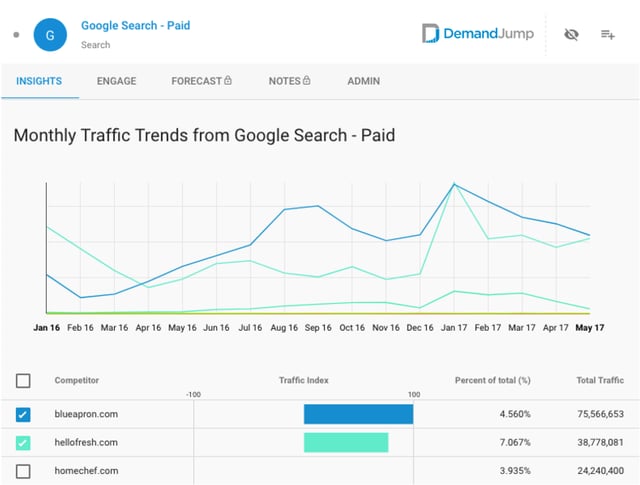Click the add-to-list playlist plus icon

(x=608, y=35)
